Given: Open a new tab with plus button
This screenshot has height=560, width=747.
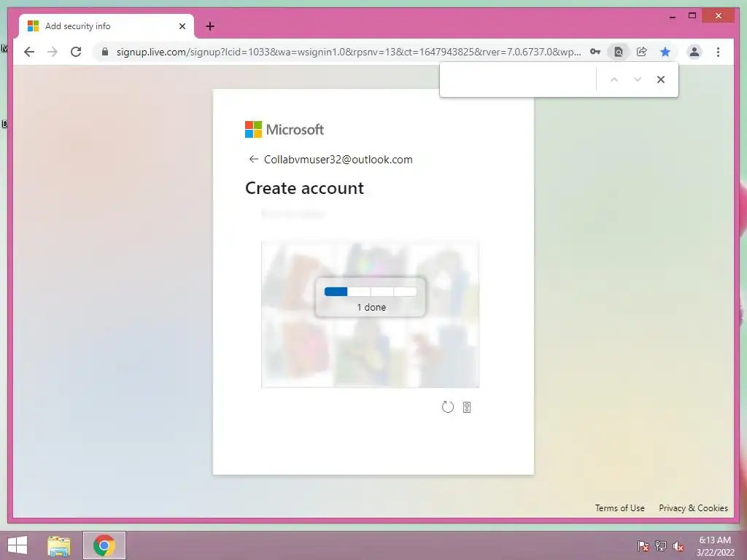Looking at the screenshot, I should point(210,26).
